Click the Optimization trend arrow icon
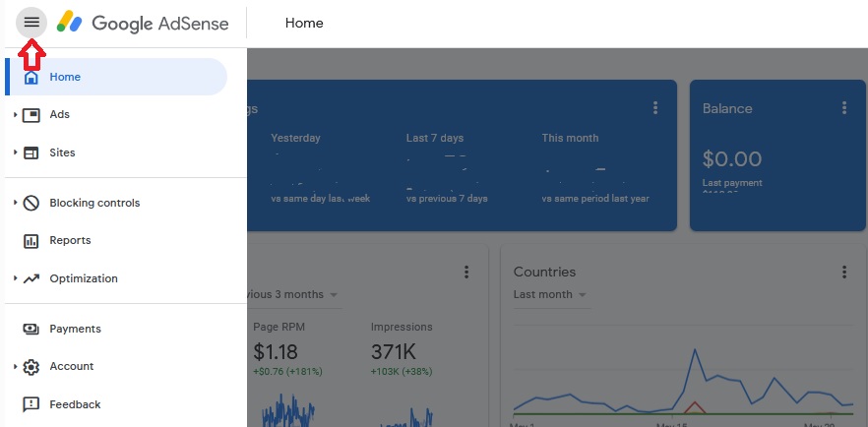This screenshot has height=427, width=868. click(31, 278)
